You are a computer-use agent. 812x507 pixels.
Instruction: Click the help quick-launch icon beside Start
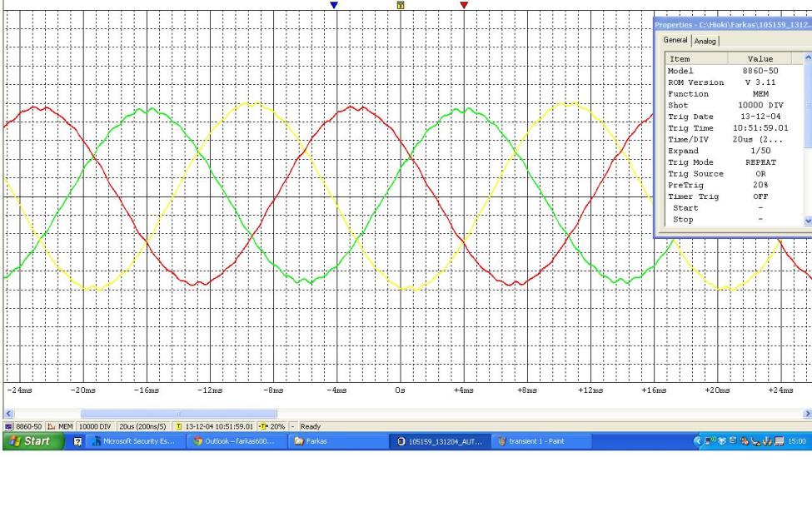point(77,442)
